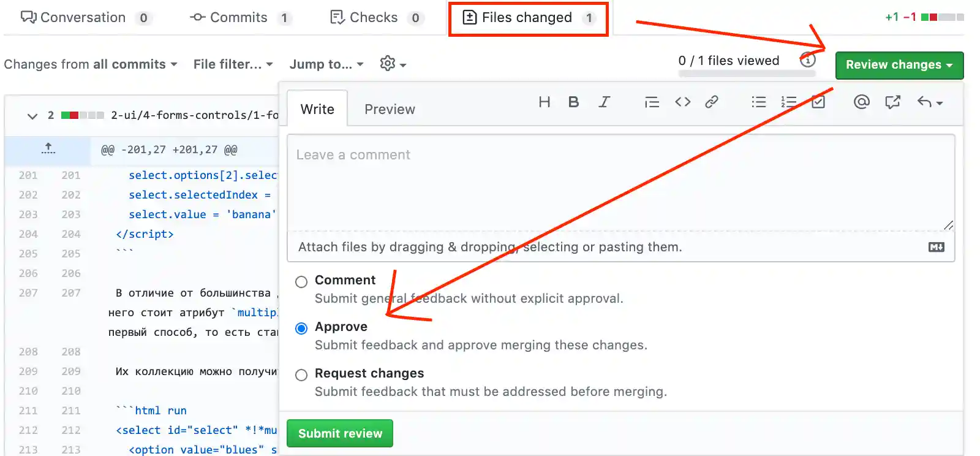Select the Approve radio option

click(301, 329)
